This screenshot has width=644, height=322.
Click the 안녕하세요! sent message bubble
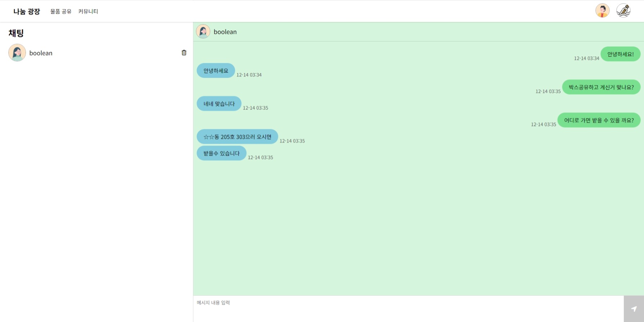[621, 54]
